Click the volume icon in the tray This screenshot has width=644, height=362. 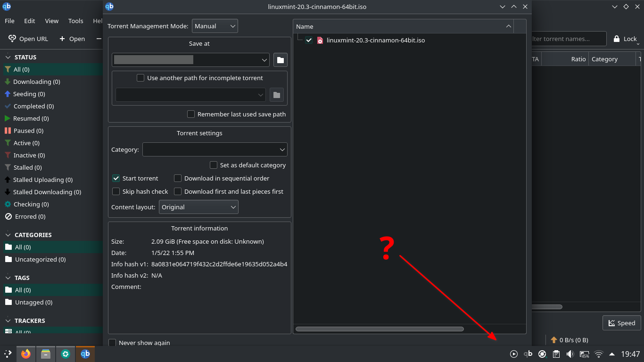click(x=570, y=354)
